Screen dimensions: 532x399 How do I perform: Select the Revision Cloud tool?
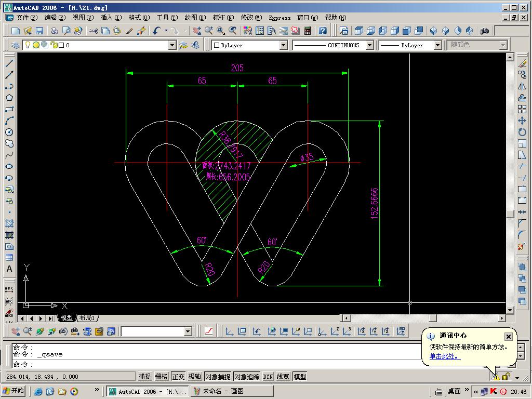(9, 143)
